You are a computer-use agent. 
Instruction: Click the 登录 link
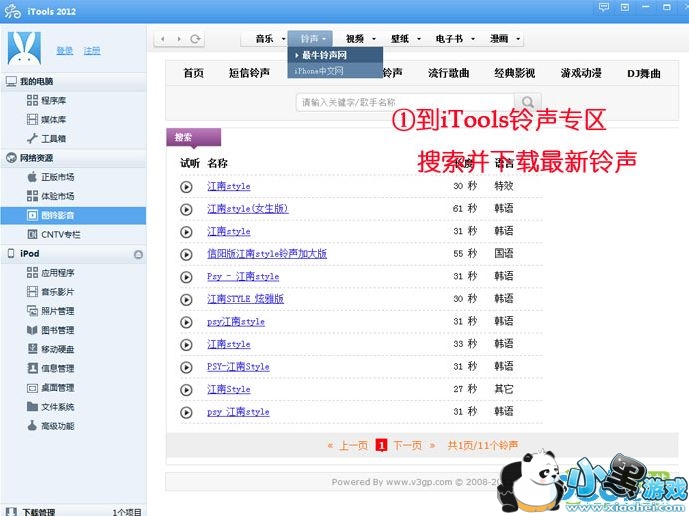[x=65, y=51]
